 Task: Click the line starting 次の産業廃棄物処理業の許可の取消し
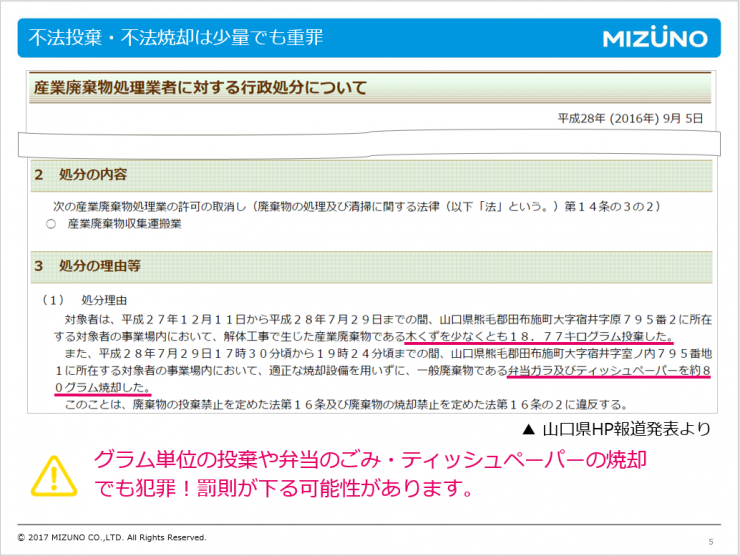point(357,206)
